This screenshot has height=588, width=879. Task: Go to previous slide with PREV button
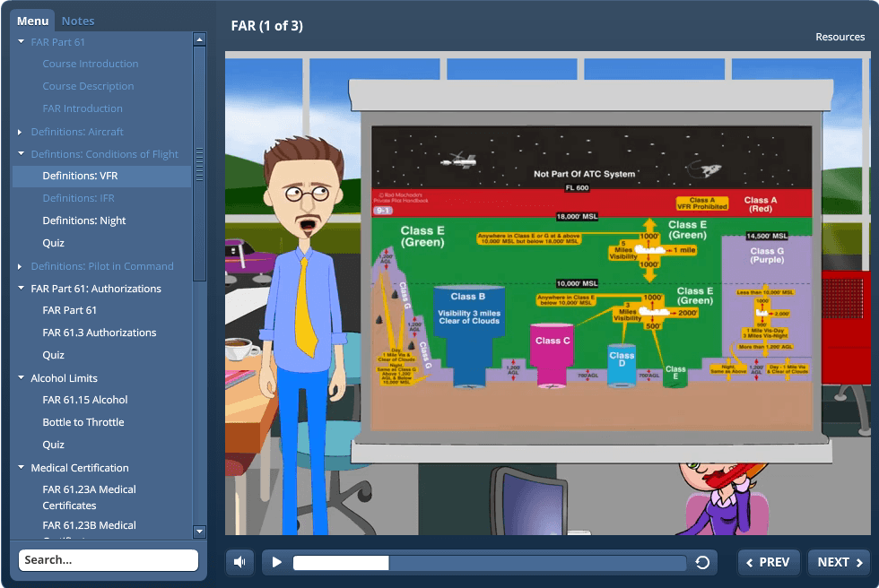pos(769,562)
